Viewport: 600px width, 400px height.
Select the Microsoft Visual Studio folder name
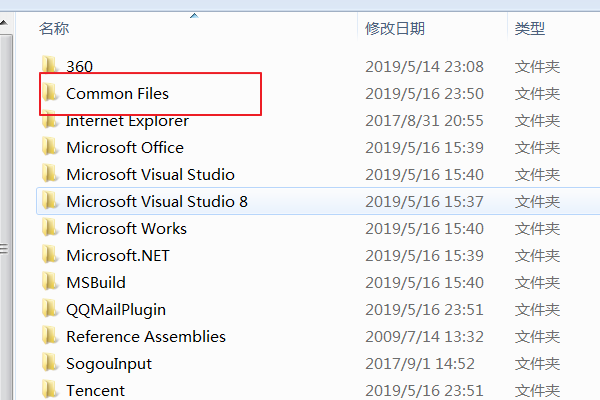150,175
